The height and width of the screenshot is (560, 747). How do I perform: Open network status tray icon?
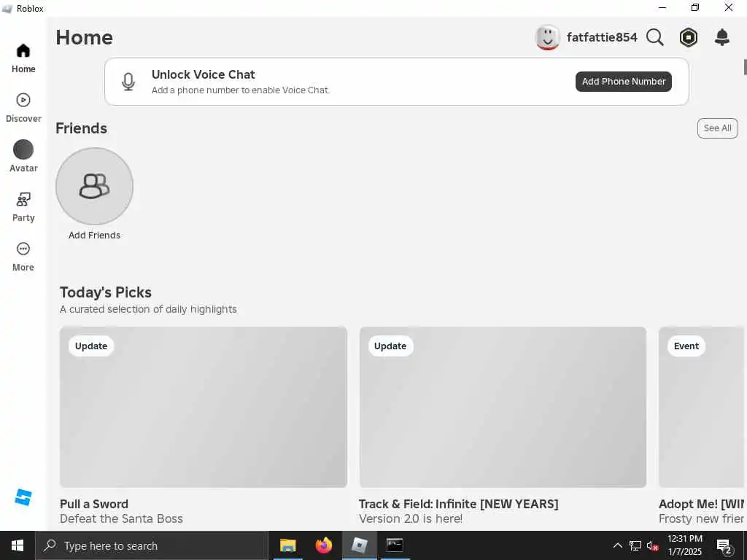click(635, 545)
